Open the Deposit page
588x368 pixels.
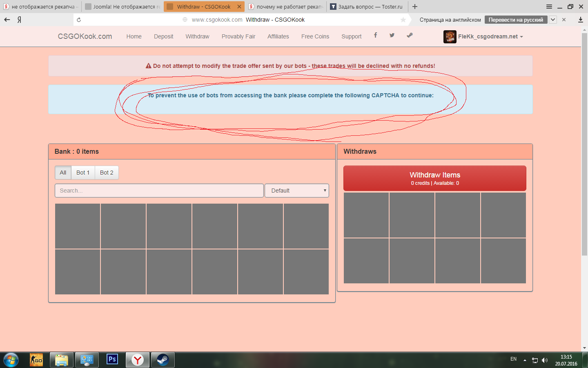pyautogui.click(x=163, y=36)
